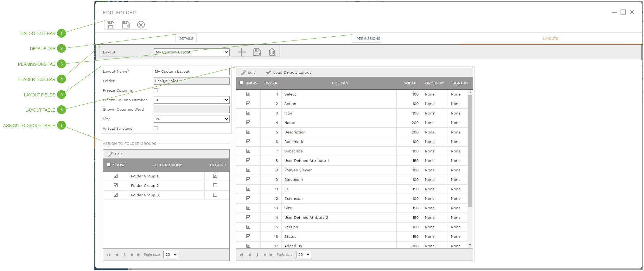Uncheck Show for Folder Group 1
Screen dimensions: 644x271
[116, 176]
